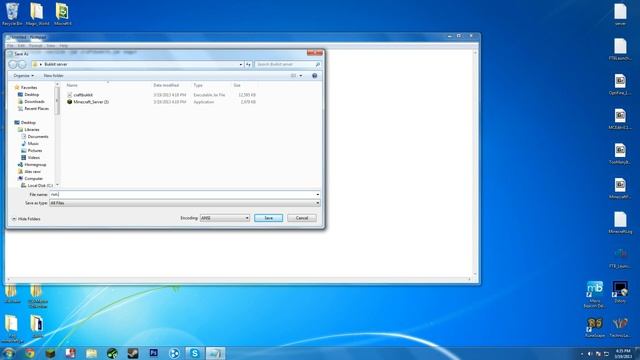
Task: Select the MinecraftLog desktop file icon
Action: click(x=620, y=223)
